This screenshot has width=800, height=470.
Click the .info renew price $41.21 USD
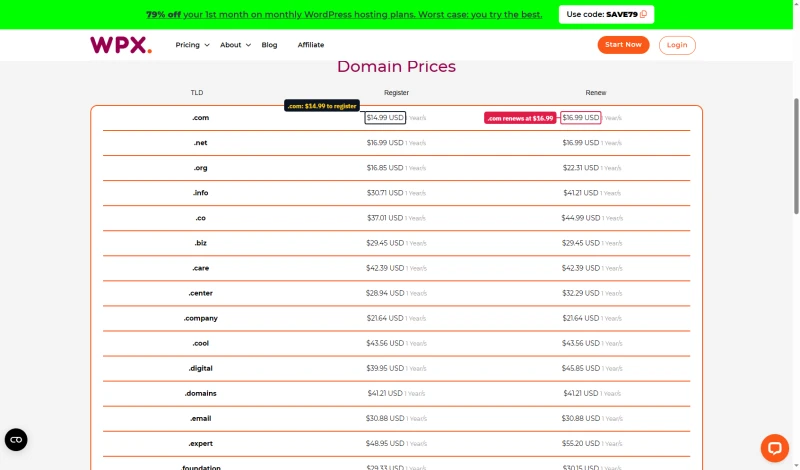[581, 193]
